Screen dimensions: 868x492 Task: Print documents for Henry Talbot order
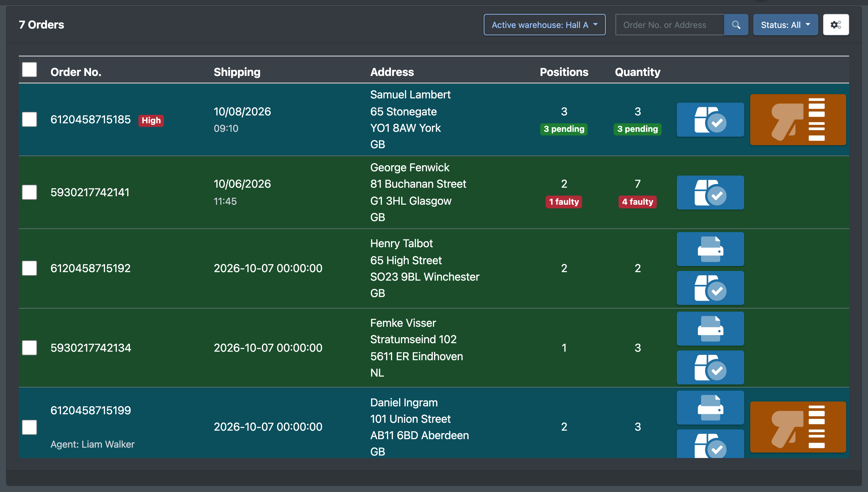coord(710,249)
